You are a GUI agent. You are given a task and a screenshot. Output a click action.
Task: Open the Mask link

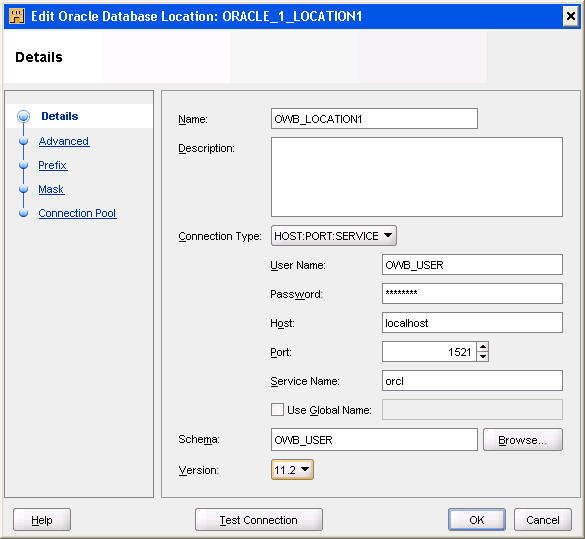tap(51, 189)
